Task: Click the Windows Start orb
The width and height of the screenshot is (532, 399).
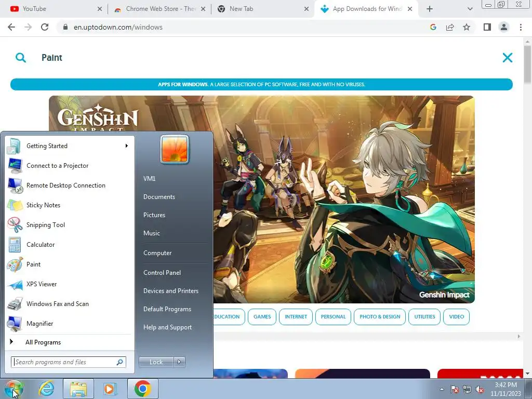Action: (14, 389)
